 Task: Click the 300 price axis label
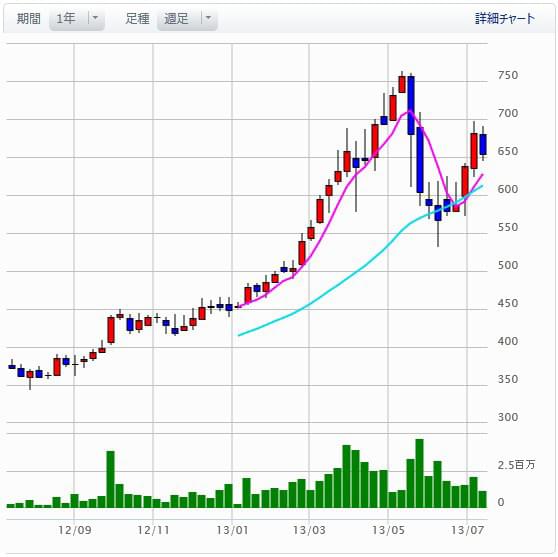point(508,417)
